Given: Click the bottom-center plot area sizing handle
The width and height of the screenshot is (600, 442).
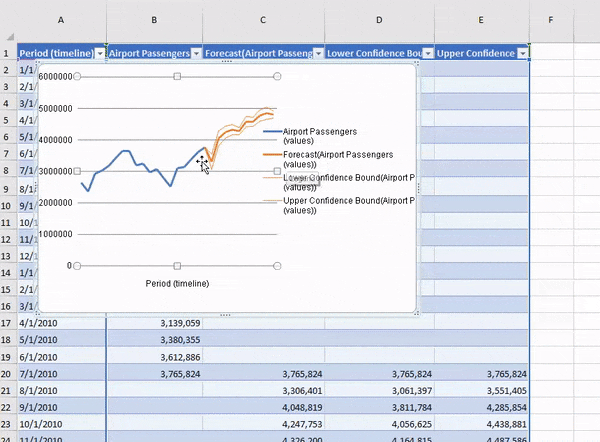Looking at the screenshot, I should click(x=177, y=266).
